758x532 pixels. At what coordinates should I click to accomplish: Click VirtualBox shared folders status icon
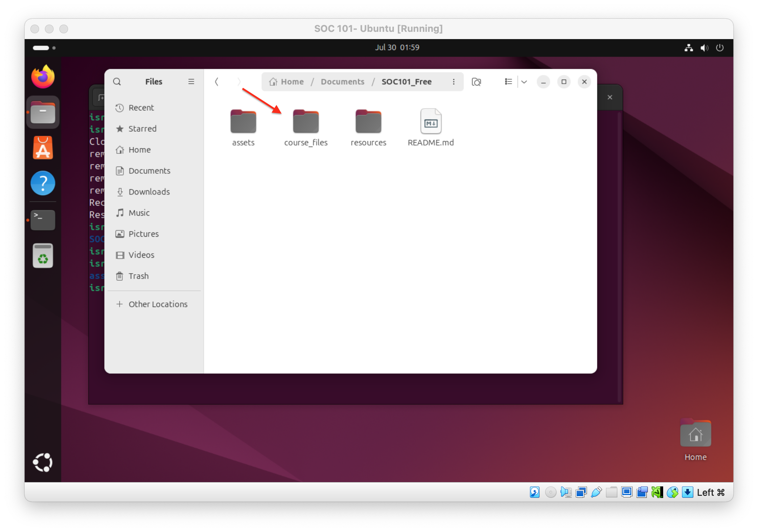pos(611,492)
